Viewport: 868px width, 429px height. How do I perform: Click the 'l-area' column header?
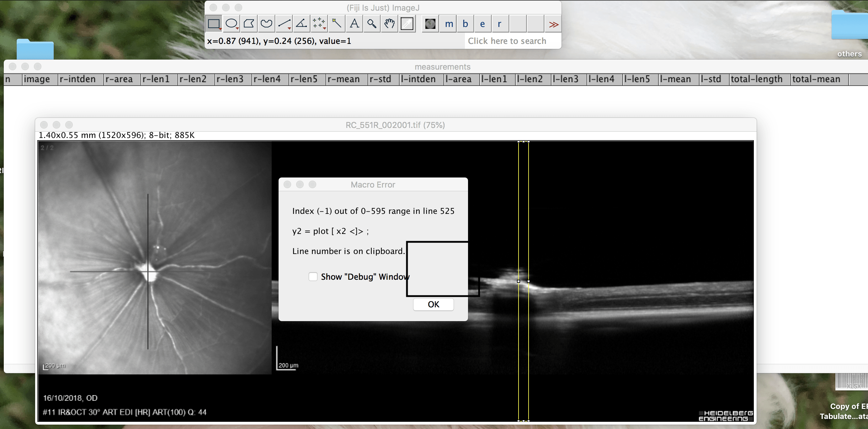pos(461,79)
